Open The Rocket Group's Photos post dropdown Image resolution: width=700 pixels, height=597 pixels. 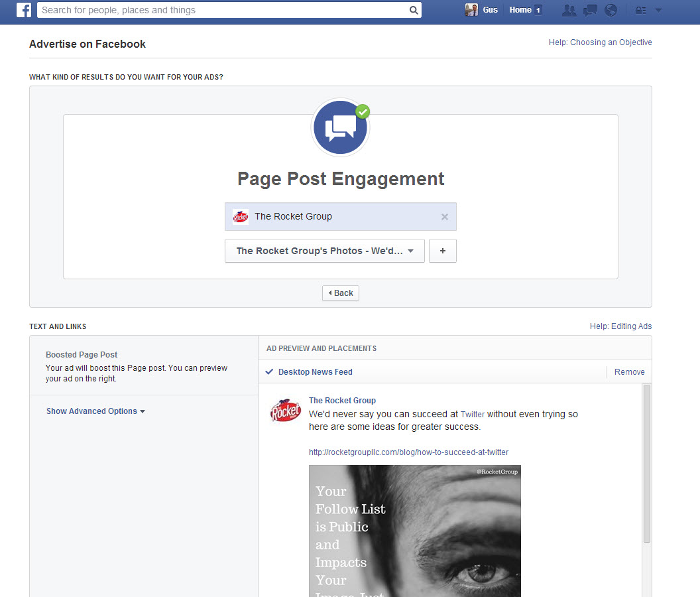click(324, 251)
